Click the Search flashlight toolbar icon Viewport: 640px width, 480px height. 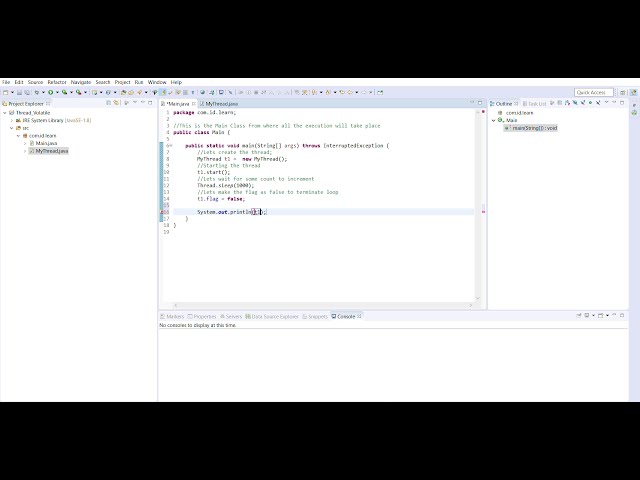click(x=140, y=92)
